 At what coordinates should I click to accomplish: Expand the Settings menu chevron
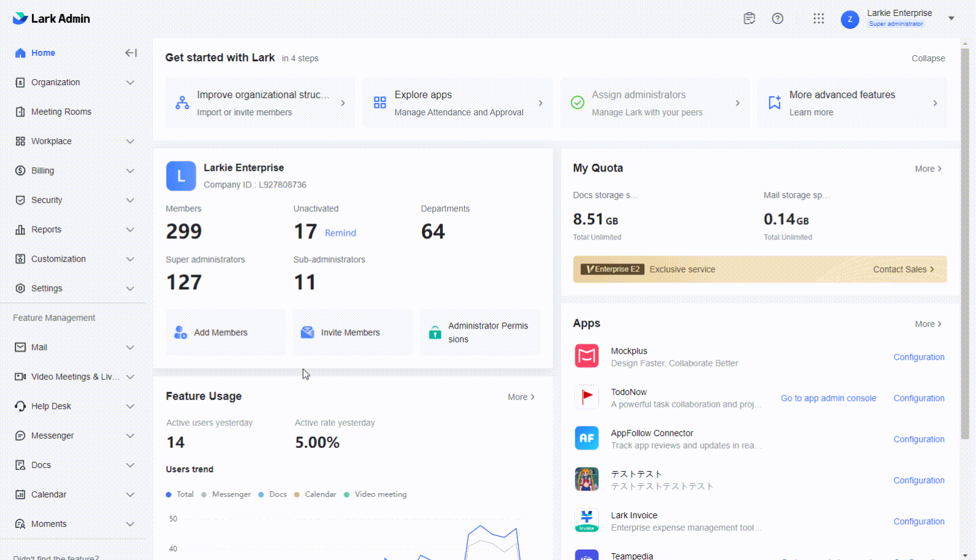coord(130,288)
